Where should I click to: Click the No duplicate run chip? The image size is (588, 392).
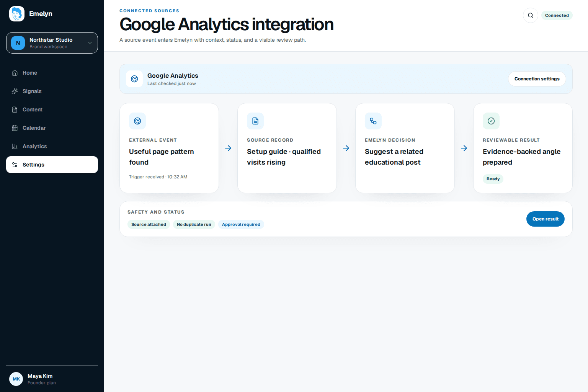pos(194,224)
